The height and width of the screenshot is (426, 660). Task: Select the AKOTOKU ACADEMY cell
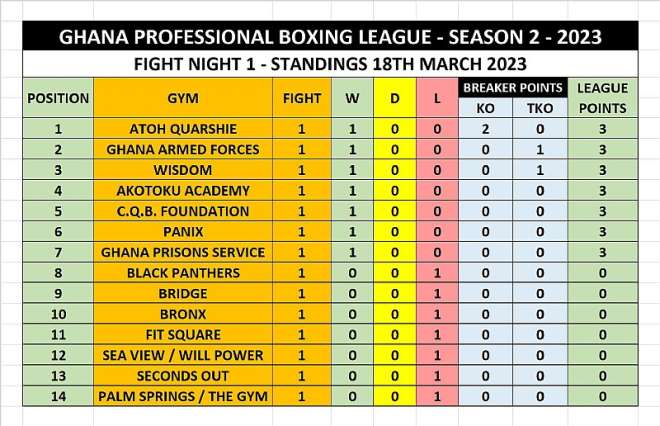coord(183,190)
